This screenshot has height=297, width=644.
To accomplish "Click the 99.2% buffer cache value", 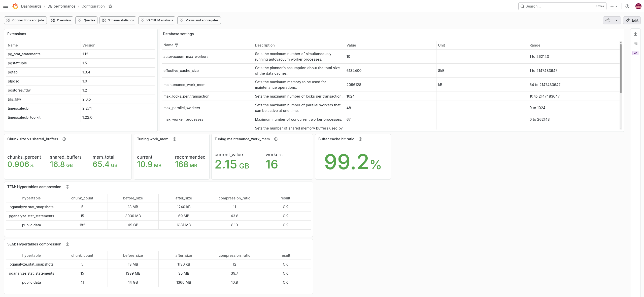I will coord(353,162).
